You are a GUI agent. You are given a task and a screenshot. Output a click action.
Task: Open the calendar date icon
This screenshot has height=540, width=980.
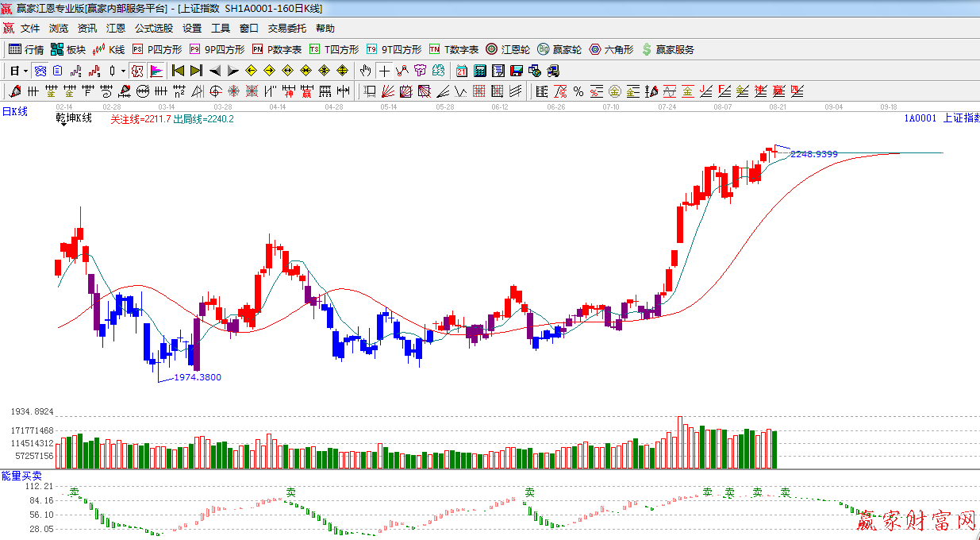461,71
